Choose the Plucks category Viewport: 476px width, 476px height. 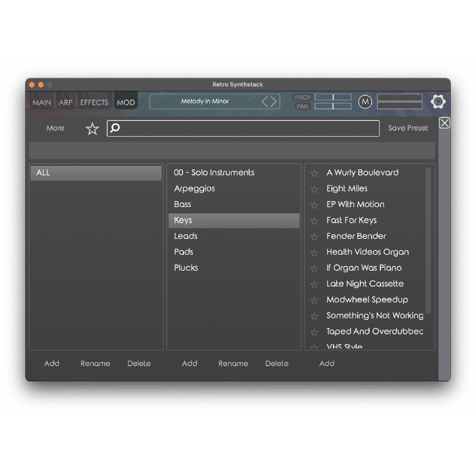234,268
